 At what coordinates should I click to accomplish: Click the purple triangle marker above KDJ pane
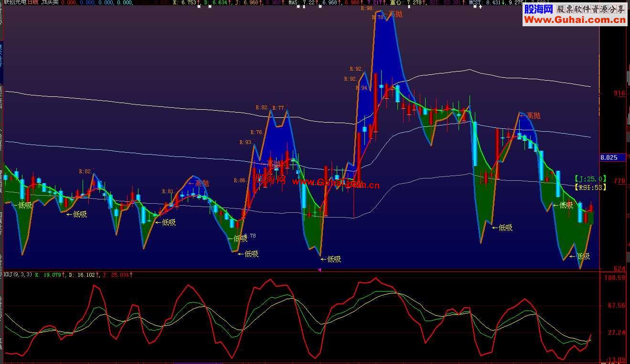(x=320, y=270)
